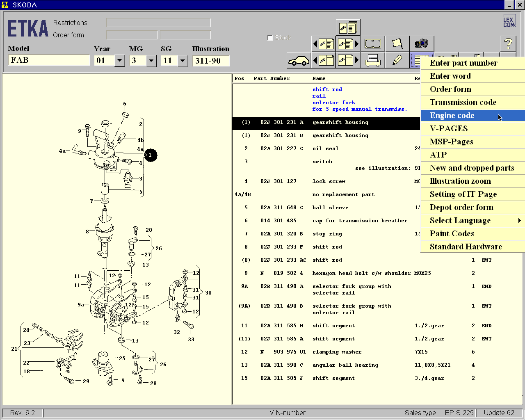Open 'V-PAGES' menu entry
The image size is (525, 420).
473,128
